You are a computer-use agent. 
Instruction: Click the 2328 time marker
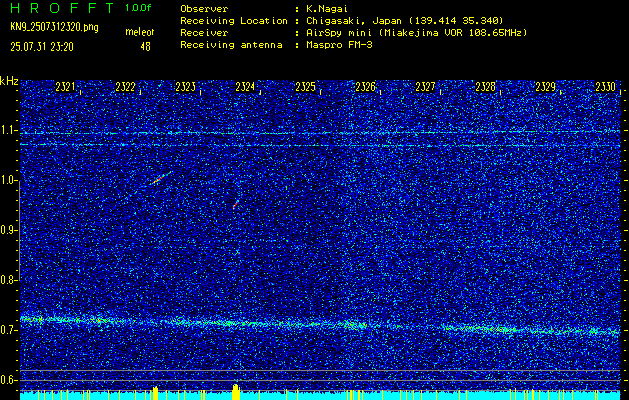click(485, 87)
